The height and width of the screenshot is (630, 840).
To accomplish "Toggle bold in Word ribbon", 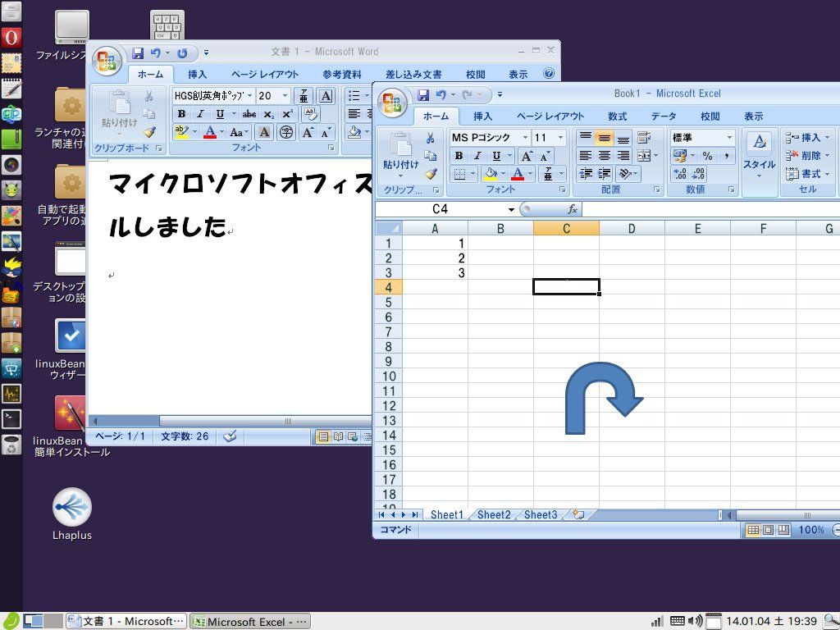I will point(181,114).
